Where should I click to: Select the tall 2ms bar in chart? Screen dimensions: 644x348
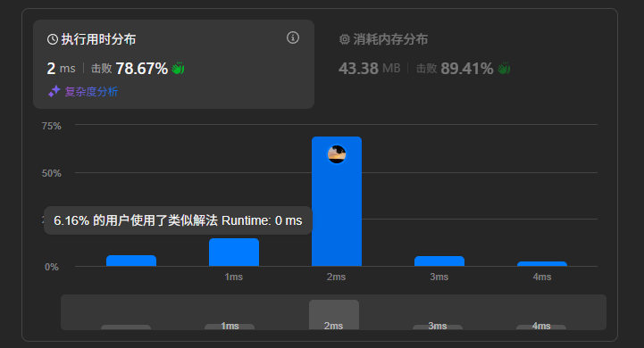coord(337,202)
